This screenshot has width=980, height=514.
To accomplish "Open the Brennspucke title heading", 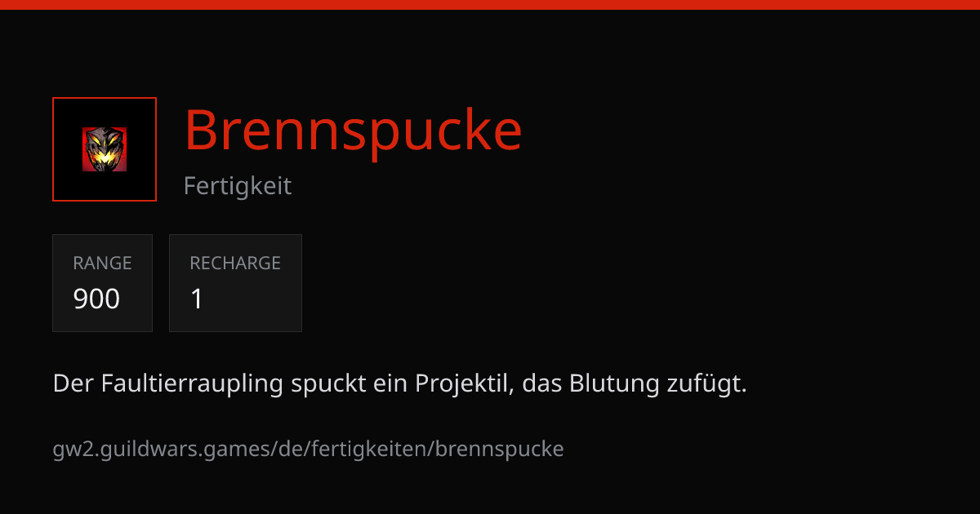I will [353, 130].
